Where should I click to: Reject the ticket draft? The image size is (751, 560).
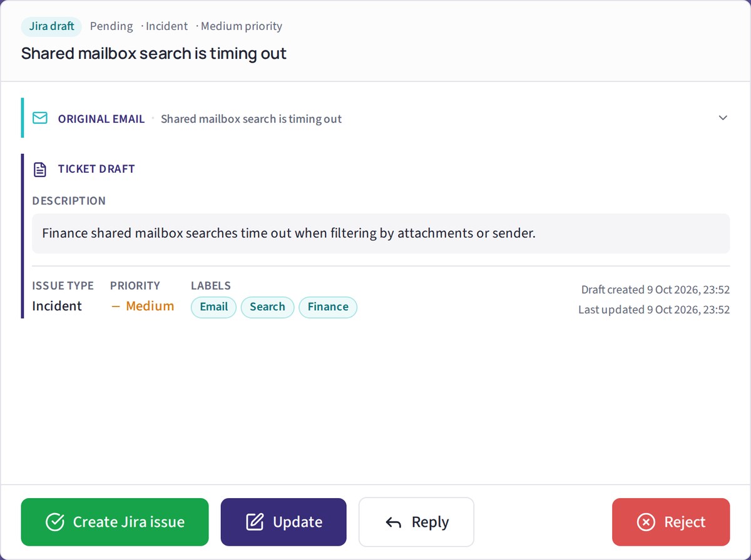pyautogui.click(x=671, y=522)
